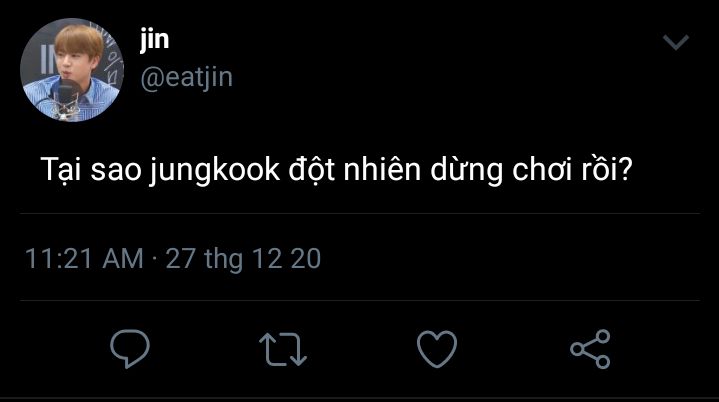The height and width of the screenshot is (402, 719).
Task: Open jin's profile picture
Action: click(x=72, y=70)
